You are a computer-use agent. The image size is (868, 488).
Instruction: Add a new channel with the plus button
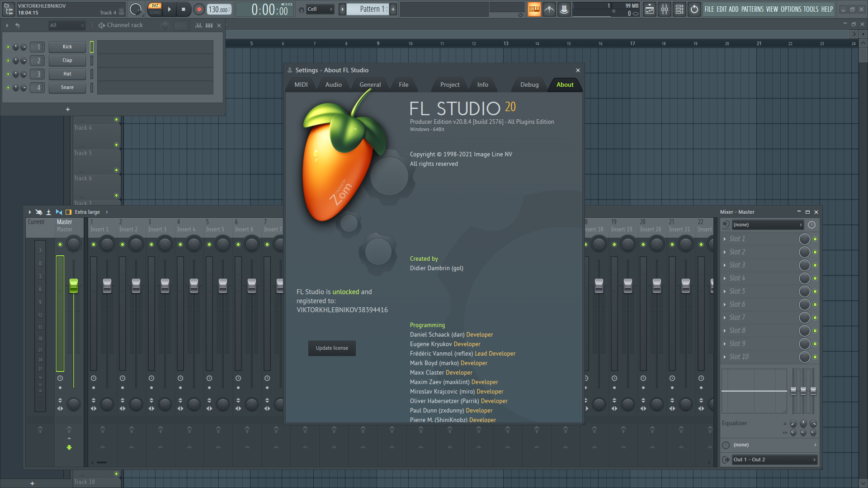point(68,109)
